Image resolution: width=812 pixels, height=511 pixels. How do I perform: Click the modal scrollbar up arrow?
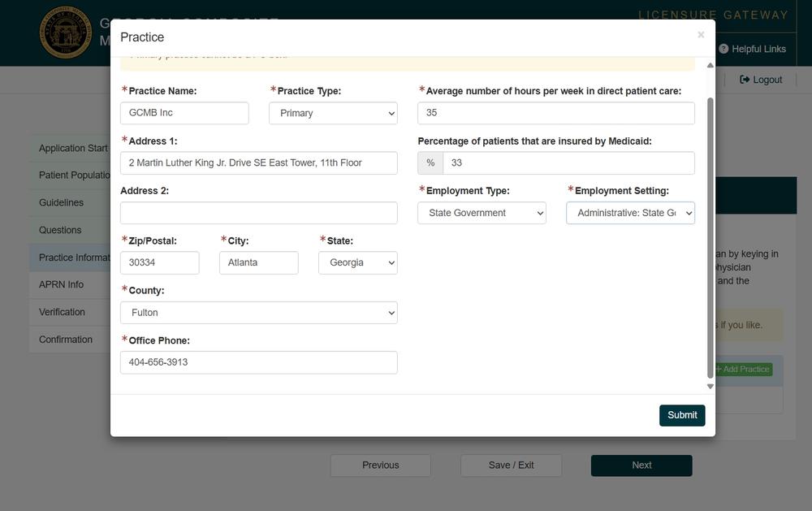coord(710,65)
